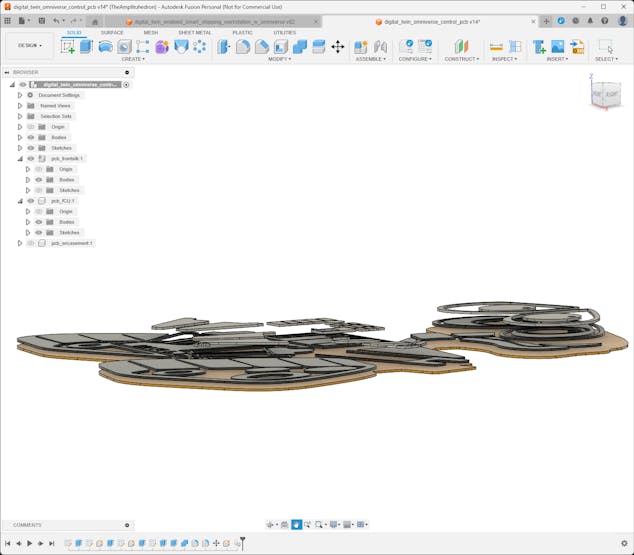
Task: Expand the pcb_encasement:1 tree node
Action: click(x=20, y=243)
